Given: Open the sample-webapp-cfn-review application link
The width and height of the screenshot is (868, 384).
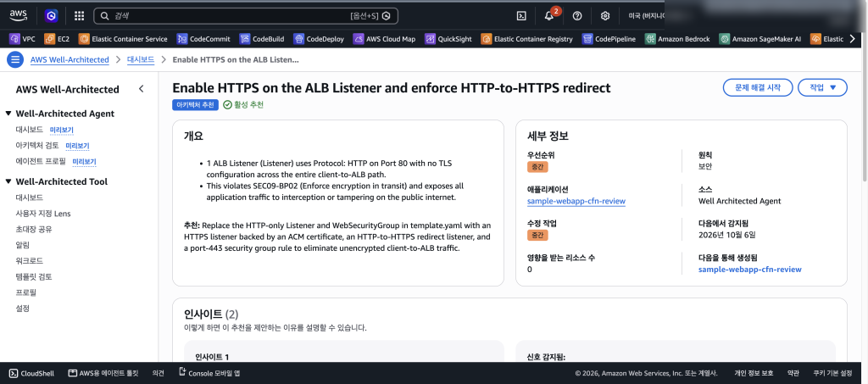Looking at the screenshot, I should pyautogui.click(x=576, y=201).
